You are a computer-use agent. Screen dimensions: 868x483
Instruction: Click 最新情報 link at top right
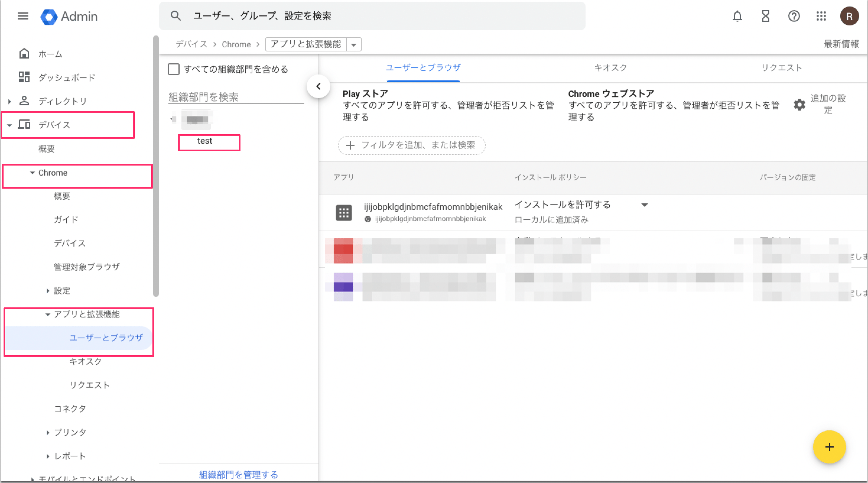[x=841, y=44]
